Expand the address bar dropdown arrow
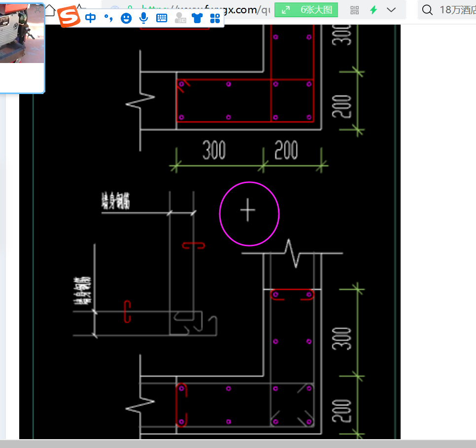Screen dimensions: 476x448 [391, 10]
